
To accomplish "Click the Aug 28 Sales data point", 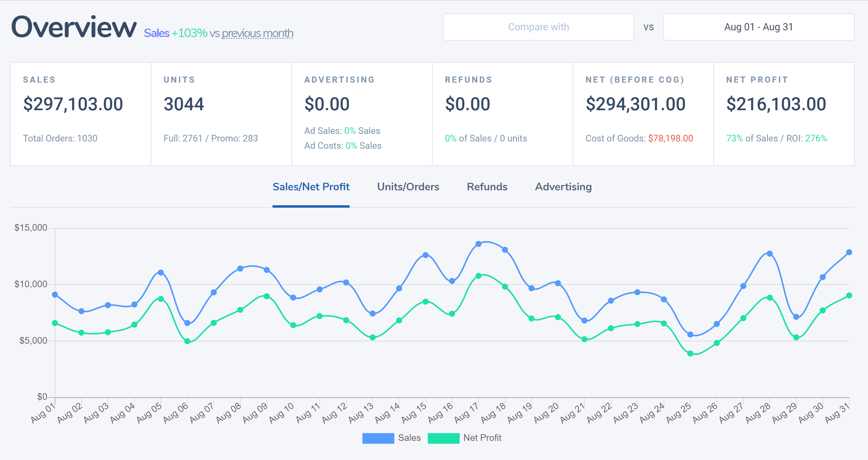I will (770, 254).
